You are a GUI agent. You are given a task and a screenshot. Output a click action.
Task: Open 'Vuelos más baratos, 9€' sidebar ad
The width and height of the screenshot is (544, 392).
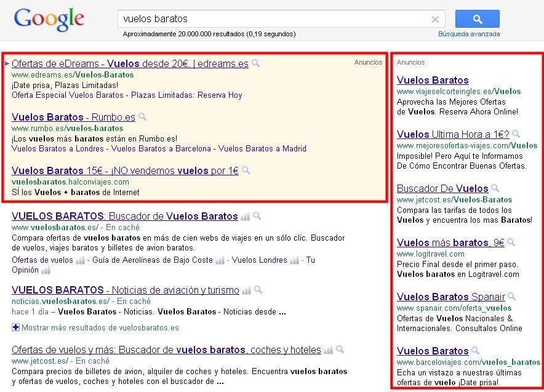450,243
